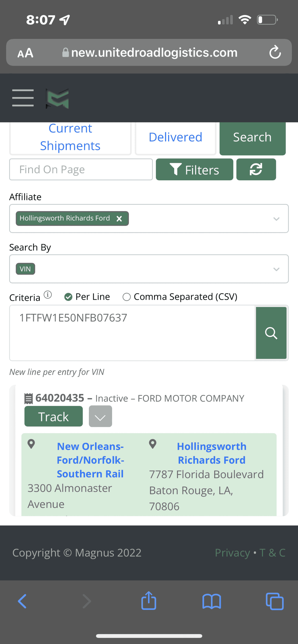The height and width of the screenshot is (644, 298).
Task: Tap the 7787 Florida Boulevard address
Action: pos(206,474)
